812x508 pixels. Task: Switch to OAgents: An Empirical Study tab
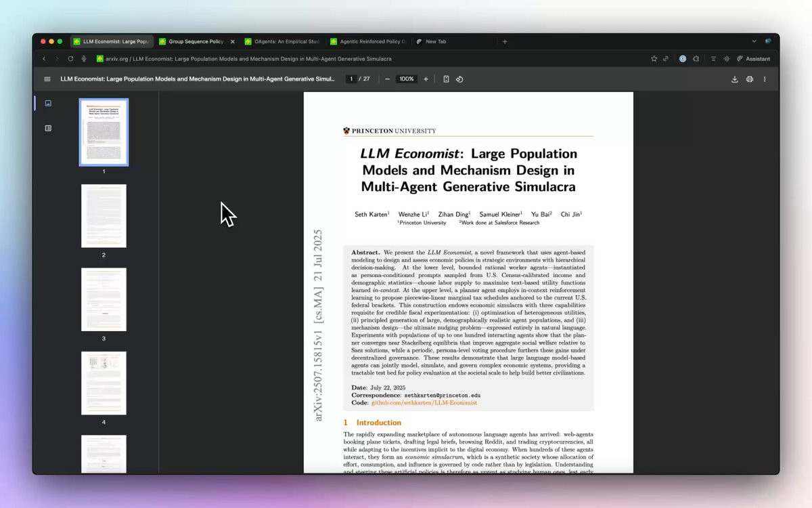[282, 41]
